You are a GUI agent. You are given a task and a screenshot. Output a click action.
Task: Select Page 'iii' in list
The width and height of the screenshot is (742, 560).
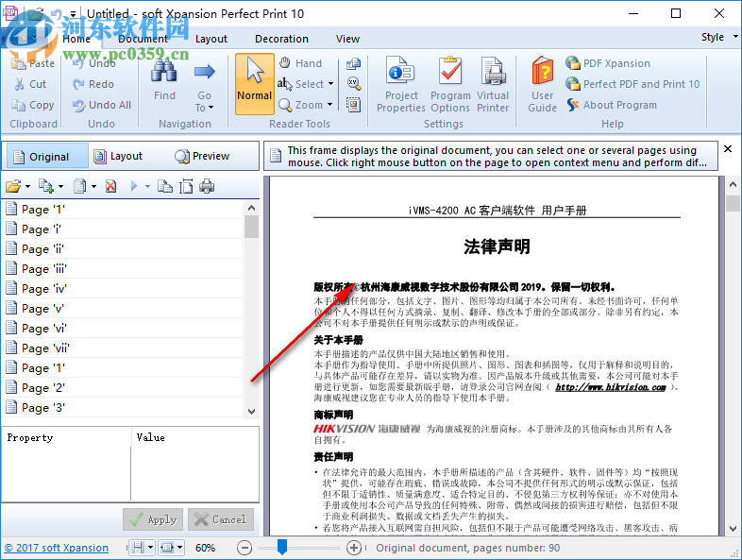[x=124, y=269]
